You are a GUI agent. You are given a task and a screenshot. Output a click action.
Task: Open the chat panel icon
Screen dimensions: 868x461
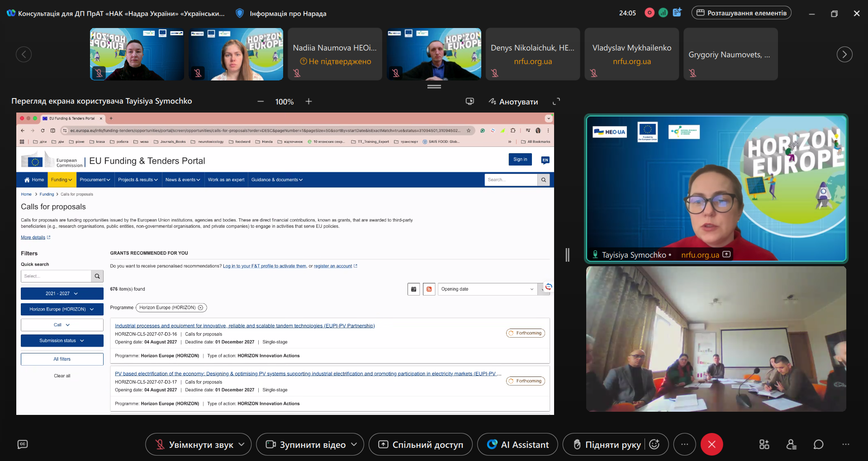click(818, 445)
